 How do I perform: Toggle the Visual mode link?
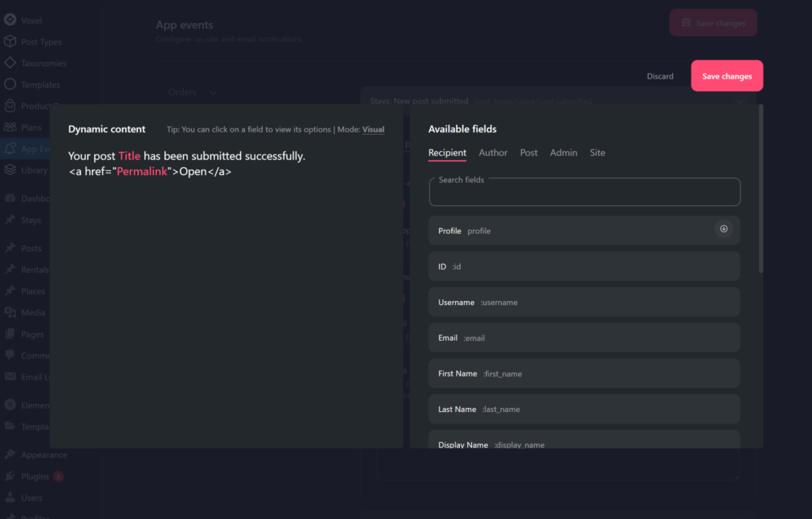click(x=373, y=130)
